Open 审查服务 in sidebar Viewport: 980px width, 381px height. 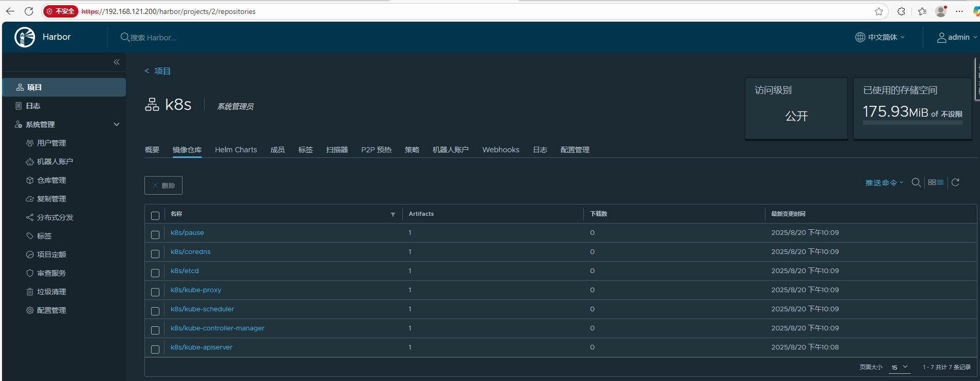point(52,273)
